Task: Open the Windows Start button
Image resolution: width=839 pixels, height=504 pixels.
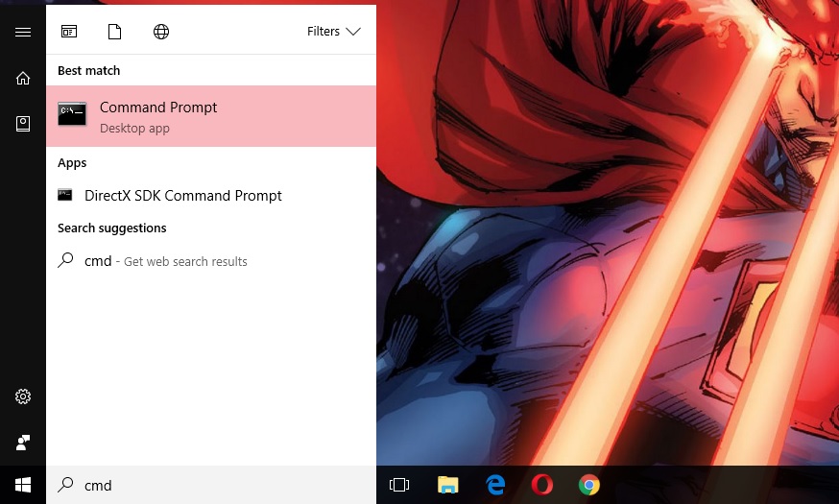Action: click(22, 485)
